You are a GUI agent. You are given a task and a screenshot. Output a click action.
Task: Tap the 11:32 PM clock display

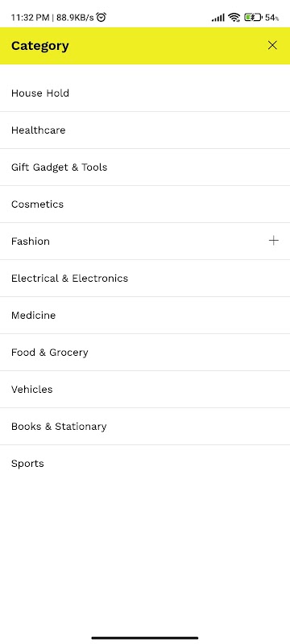coord(30,17)
